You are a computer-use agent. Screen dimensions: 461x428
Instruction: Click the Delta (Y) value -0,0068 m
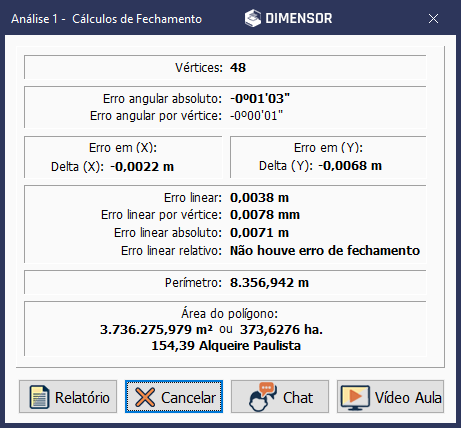[350, 166]
